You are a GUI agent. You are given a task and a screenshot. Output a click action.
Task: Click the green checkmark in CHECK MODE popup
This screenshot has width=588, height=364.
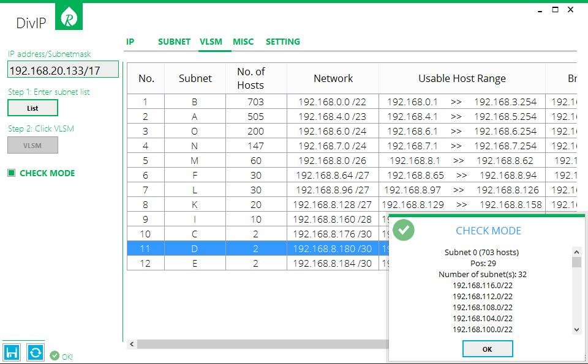pyautogui.click(x=404, y=230)
